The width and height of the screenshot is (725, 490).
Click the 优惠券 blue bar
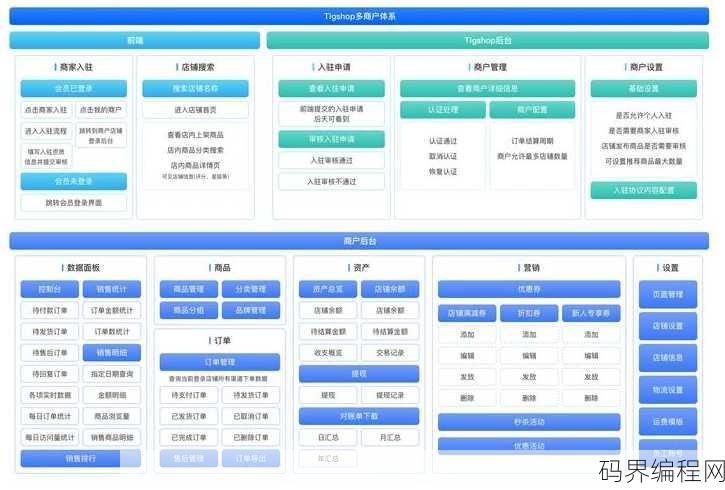click(529, 289)
